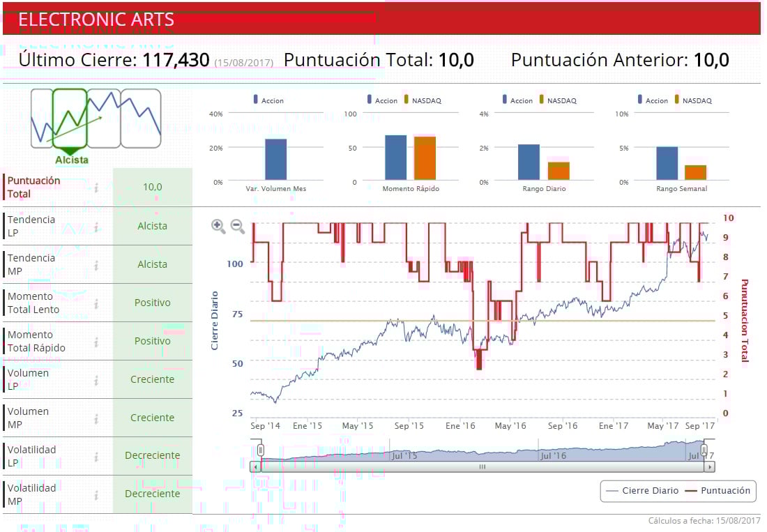The image size is (767, 532).
Task: Click the Alcista value for Tendencia MP
Action: 153,264
